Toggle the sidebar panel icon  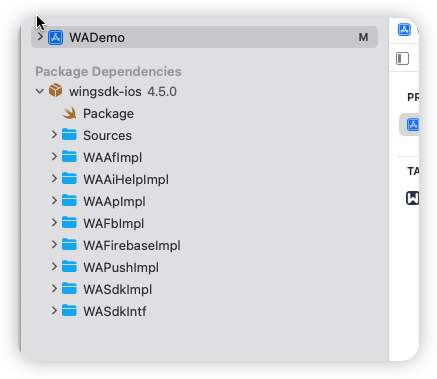point(402,59)
